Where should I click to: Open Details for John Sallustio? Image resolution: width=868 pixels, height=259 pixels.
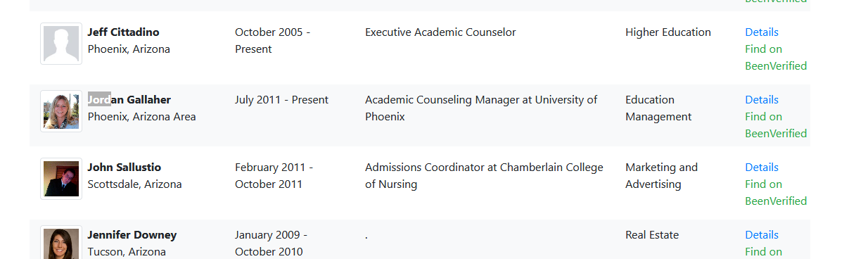[x=762, y=168]
